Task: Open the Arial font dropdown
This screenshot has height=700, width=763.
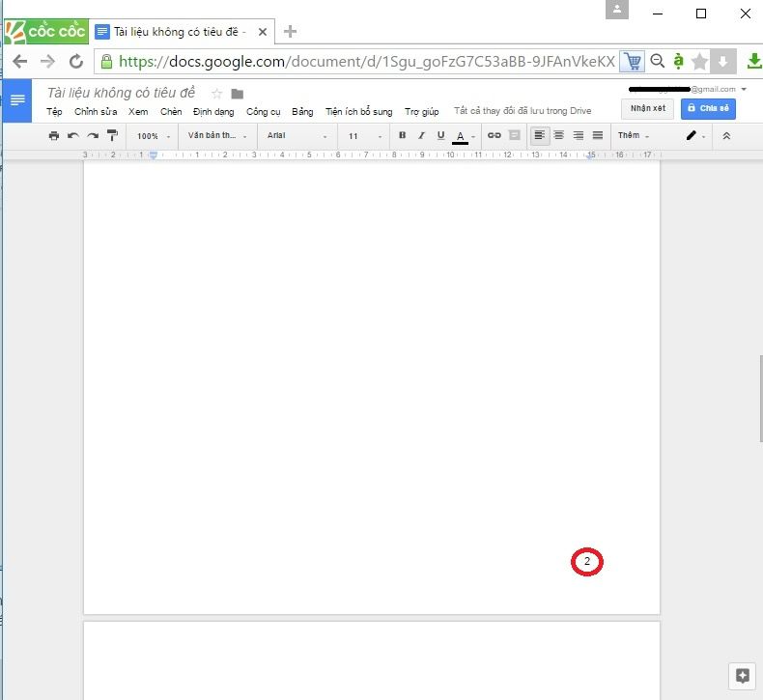Action: tap(297, 136)
